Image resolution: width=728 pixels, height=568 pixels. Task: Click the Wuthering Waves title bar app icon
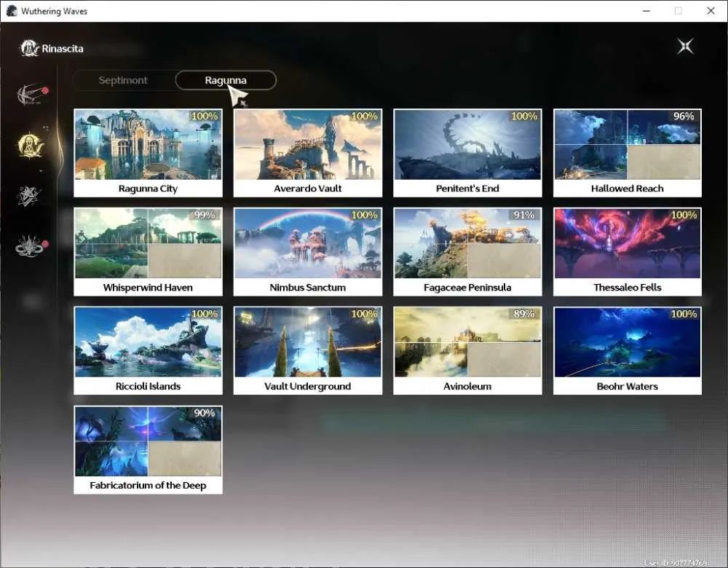pyautogui.click(x=12, y=11)
